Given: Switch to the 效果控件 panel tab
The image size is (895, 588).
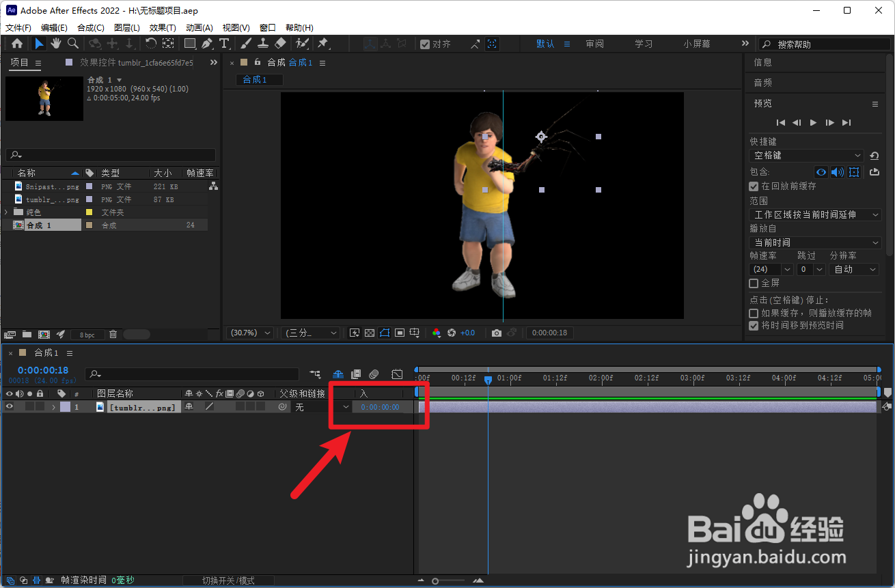Looking at the screenshot, I should pos(135,63).
